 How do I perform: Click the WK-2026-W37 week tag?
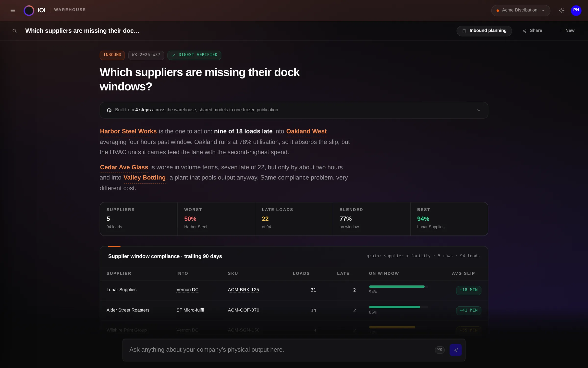pyautogui.click(x=146, y=55)
